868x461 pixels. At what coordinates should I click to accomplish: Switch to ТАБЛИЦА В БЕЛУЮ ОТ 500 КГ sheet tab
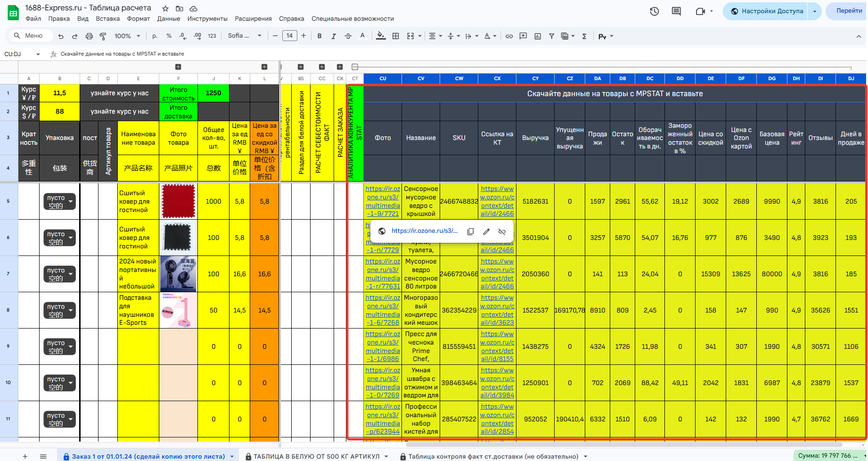point(316,456)
